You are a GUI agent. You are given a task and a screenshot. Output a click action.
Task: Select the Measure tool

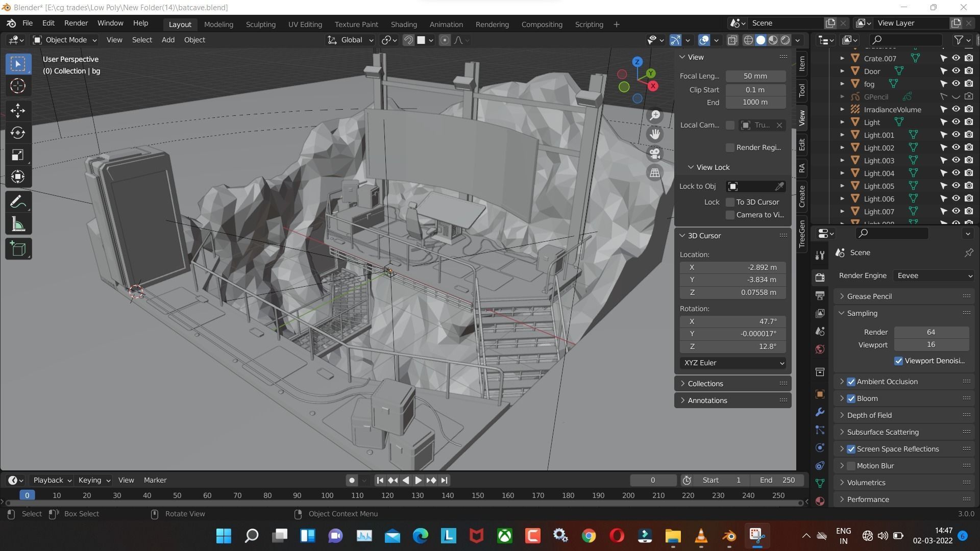pyautogui.click(x=18, y=224)
